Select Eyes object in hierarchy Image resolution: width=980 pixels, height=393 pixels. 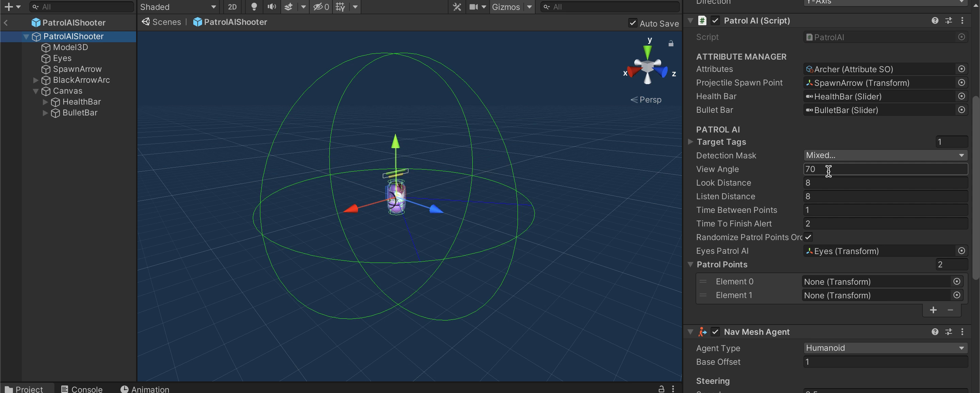(62, 58)
